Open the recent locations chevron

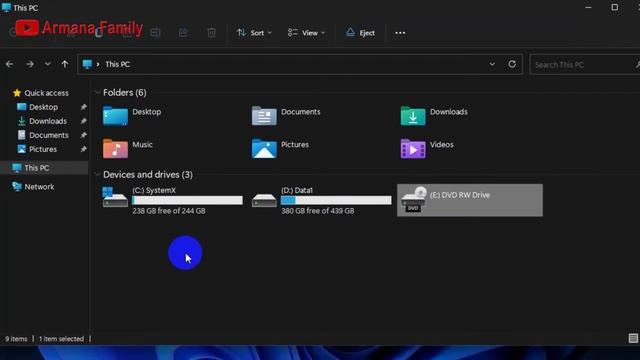coord(48,64)
